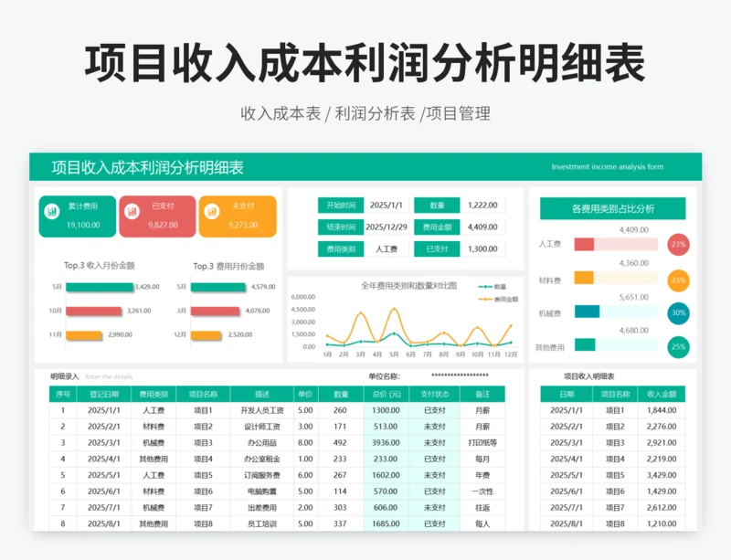Click the 一次性 remark cell
731x560 pixels.
(482, 491)
